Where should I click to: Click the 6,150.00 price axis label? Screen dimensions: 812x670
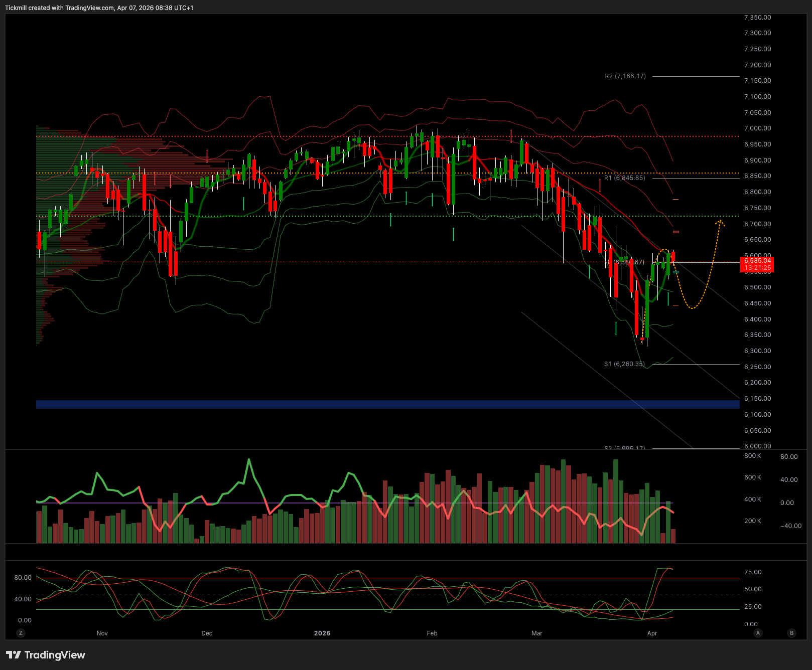757,399
